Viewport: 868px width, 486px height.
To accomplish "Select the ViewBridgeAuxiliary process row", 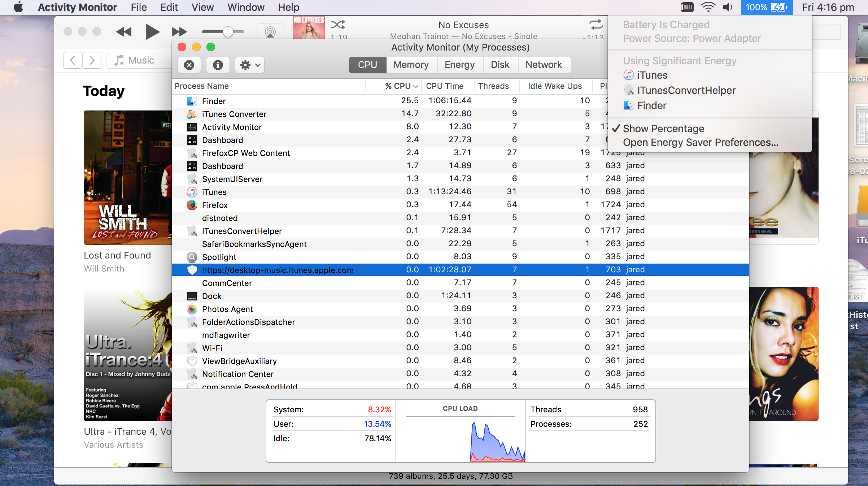I will click(460, 361).
